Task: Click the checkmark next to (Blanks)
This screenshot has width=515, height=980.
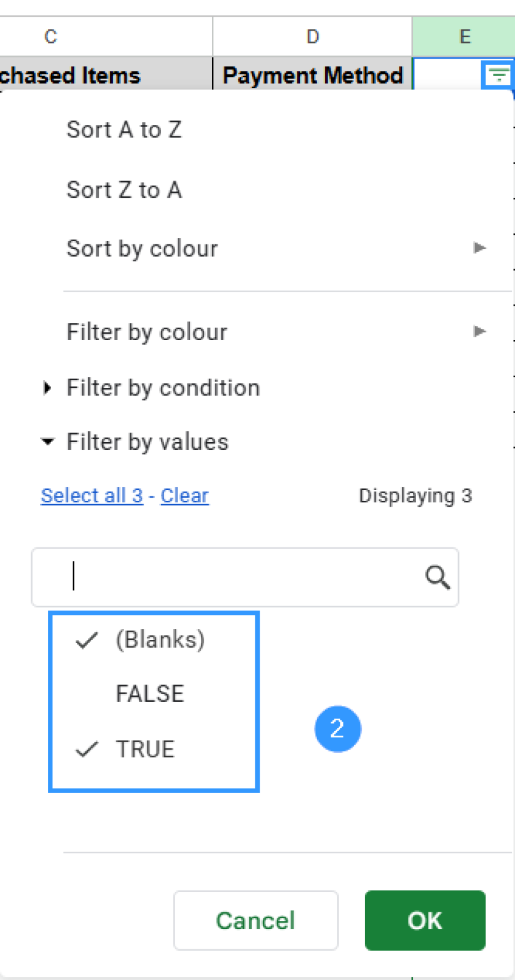Action: 86,640
